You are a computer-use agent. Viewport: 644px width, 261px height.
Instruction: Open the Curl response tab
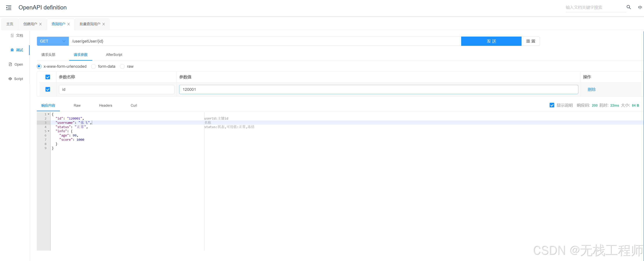pos(134,105)
